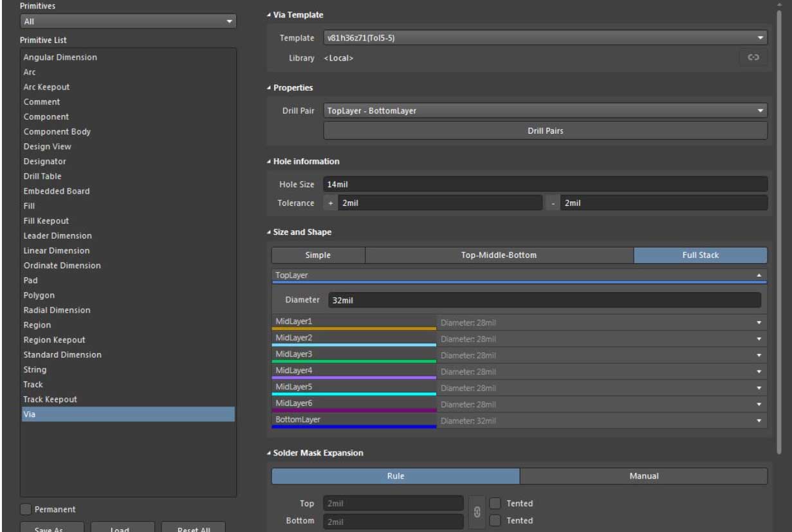Viewport: 792px width, 532px height.
Task: Expand the BottomLayer row arrow
Action: click(759, 421)
